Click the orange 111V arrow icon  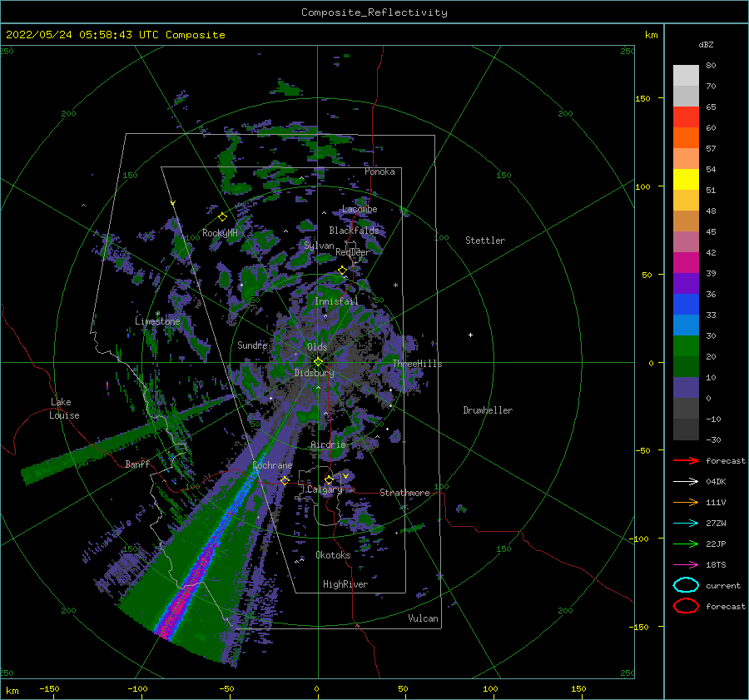(686, 502)
